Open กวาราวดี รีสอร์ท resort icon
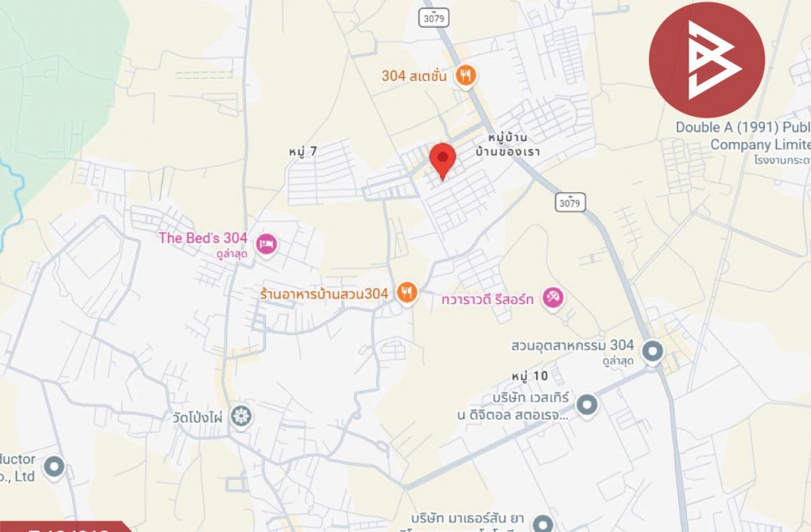Viewport: 811px width, 532px height. (553, 298)
